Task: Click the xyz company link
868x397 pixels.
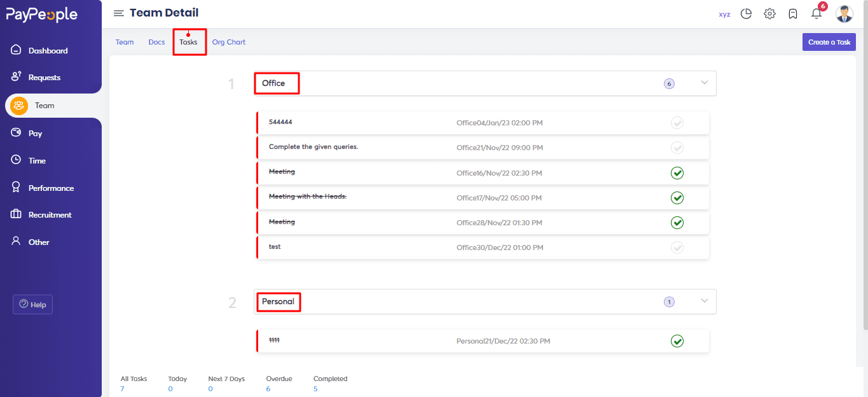Action: pos(724,14)
